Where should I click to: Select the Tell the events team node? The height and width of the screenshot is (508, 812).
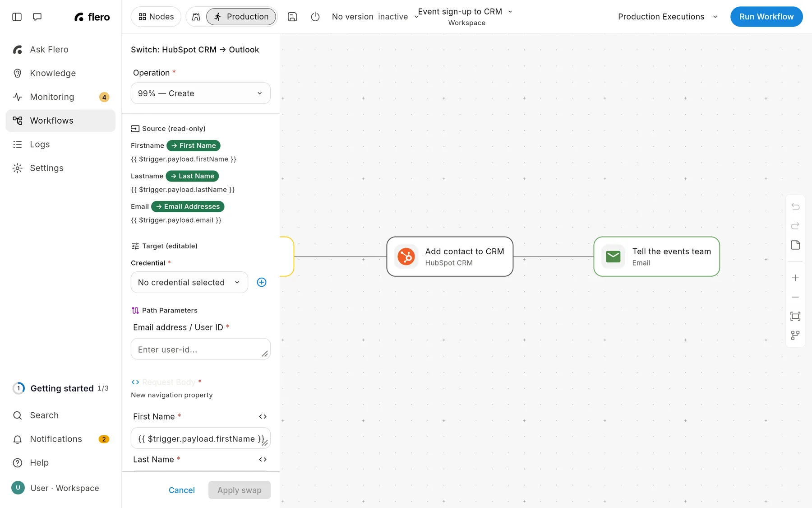[657, 256]
